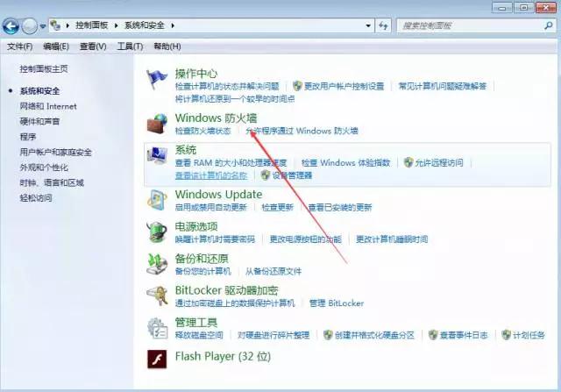Click the Flash Player red icon

[157, 359]
